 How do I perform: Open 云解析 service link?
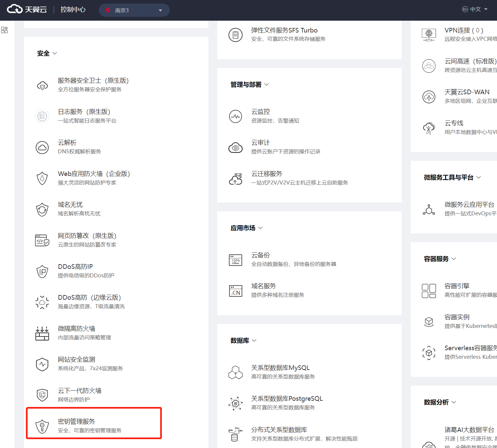(67, 142)
